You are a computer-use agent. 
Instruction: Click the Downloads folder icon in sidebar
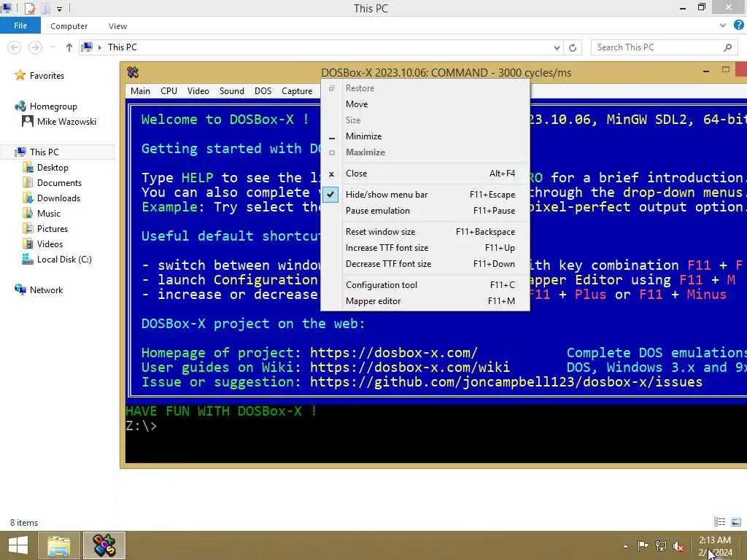(28, 198)
